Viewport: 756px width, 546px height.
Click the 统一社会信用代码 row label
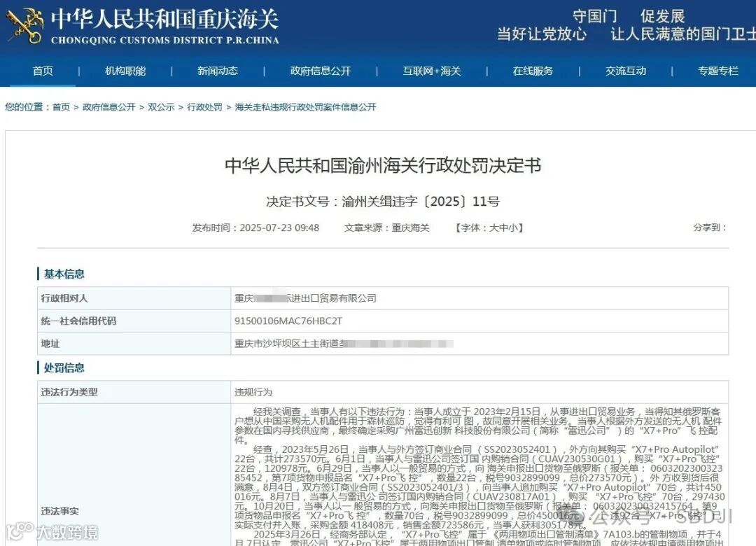78,321
